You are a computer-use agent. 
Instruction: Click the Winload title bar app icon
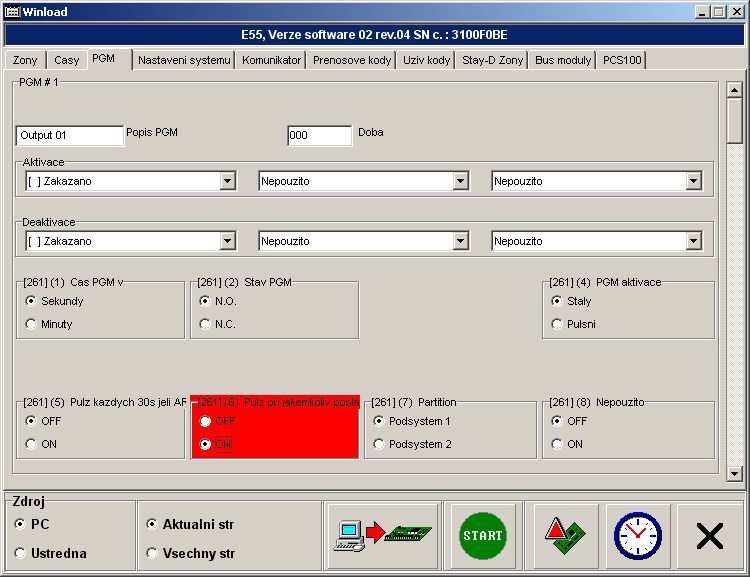[x=11, y=11]
